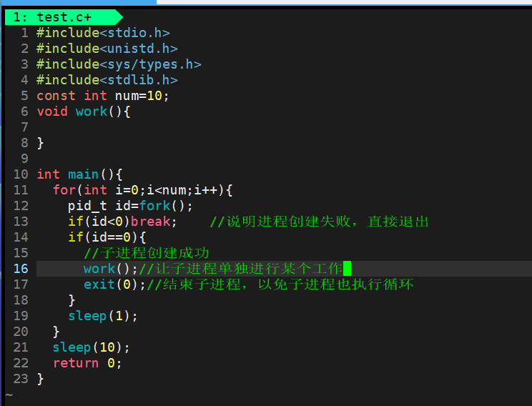
Task: Click 'pid_t id=fork();' line
Action: 130,206
